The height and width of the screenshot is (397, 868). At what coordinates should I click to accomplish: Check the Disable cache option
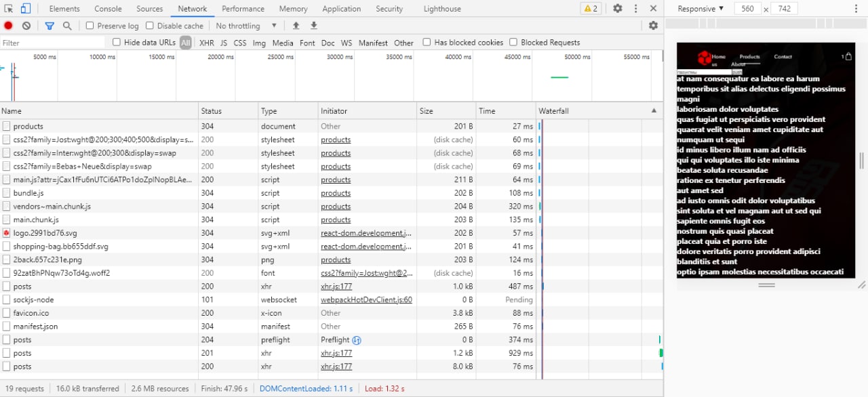[150, 26]
